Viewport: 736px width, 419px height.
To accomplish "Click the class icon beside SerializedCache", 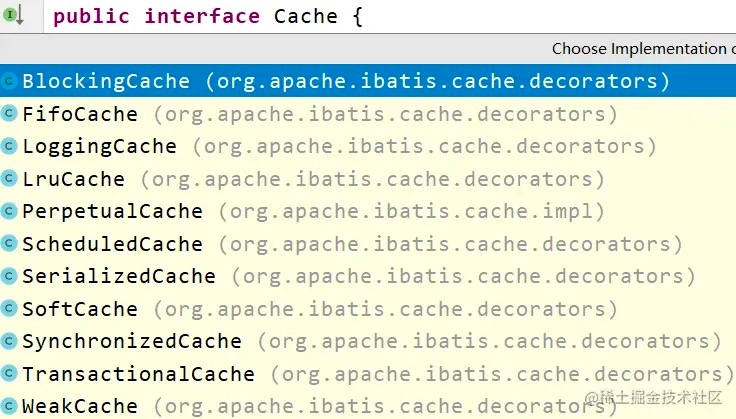I will (x=9, y=277).
